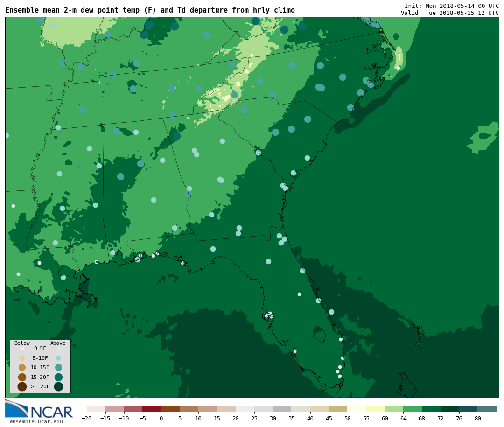Viewport: 504px width, 427px height.
Task: Click the Below 10-15F legend circle
Action: point(22,368)
